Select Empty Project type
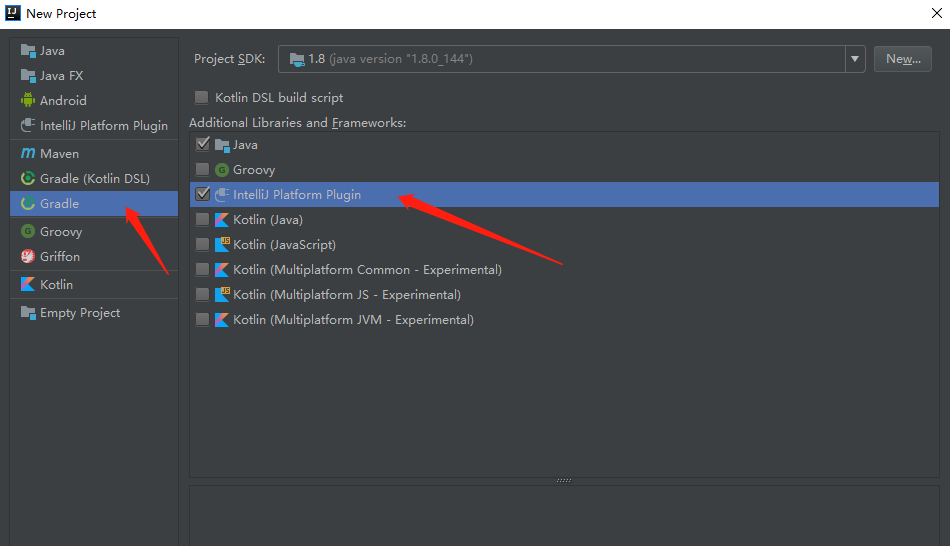Viewport: 950px width, 546px height. 94,313
